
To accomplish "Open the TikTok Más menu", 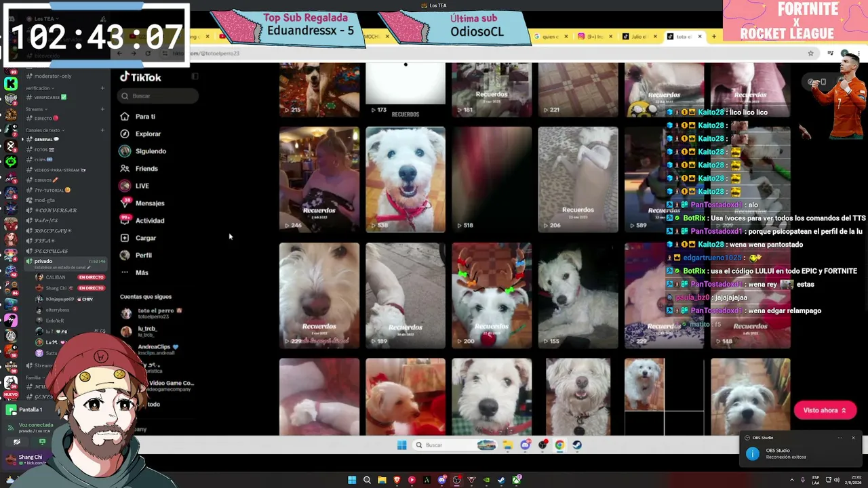I will (x=134, y=272).
